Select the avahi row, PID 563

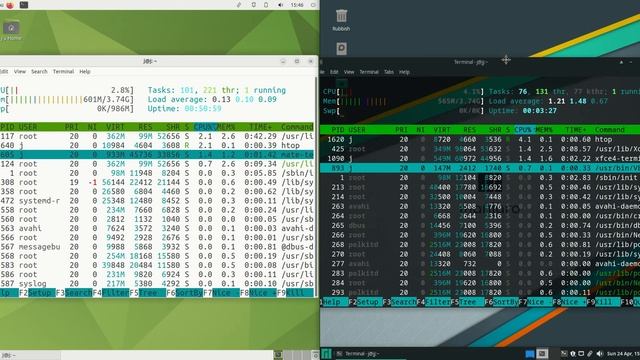pos(157,229)
